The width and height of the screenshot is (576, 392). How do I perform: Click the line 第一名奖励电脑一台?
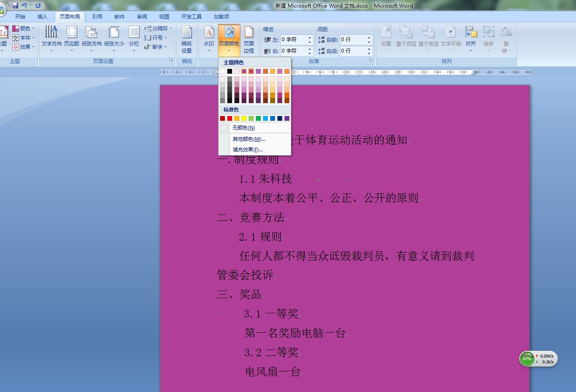click(295, 333)
